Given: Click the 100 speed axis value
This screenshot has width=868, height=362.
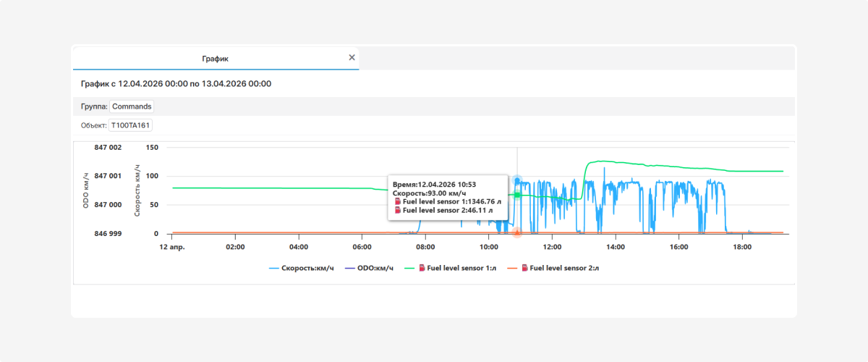Looking at the screenshot, I should tap(152, 176).
